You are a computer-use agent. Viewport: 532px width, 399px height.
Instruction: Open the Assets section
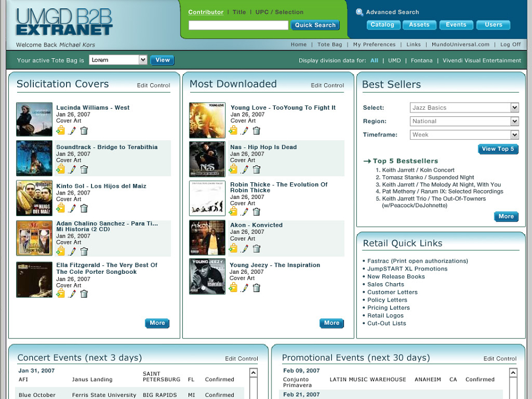(x=419, y=25)
